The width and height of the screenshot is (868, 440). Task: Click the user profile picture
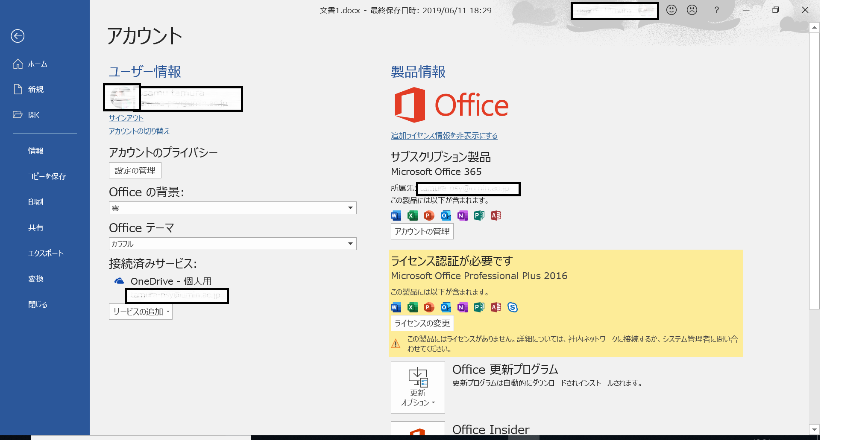tap(122, 98)
